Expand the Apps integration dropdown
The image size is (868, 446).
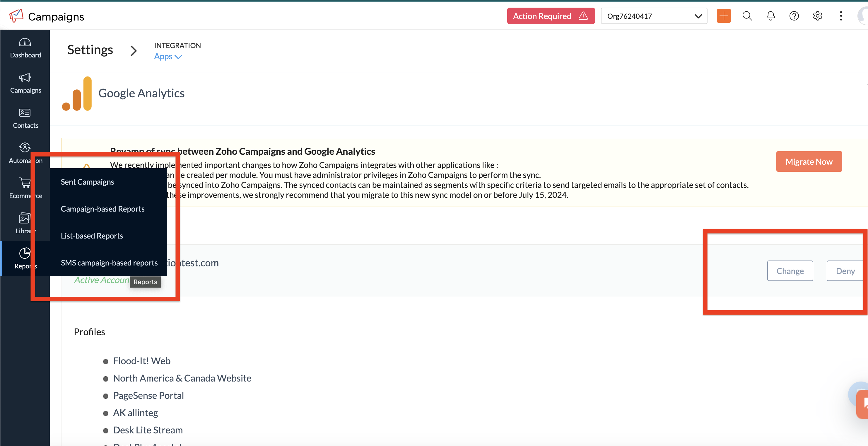168,57
